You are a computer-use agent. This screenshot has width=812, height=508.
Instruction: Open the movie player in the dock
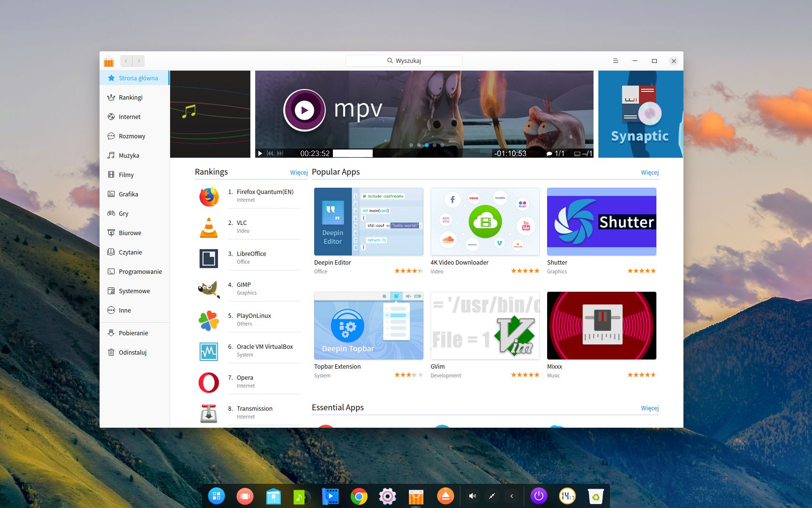click(331, 496)
